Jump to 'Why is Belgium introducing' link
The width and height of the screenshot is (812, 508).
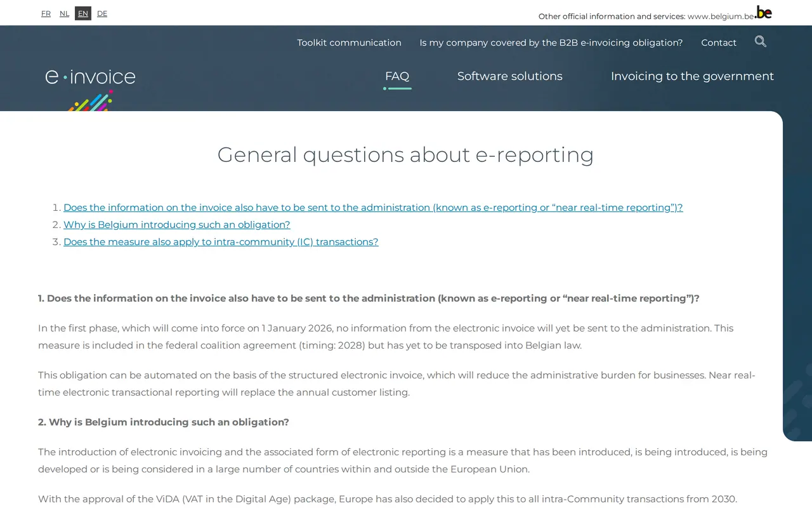177,225
